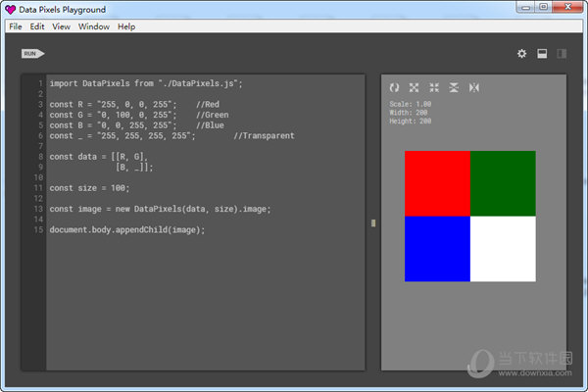Viewport: 588px width, 392px height.
Task: Flip the image vertically icon
Action: (x=454, y=88)
